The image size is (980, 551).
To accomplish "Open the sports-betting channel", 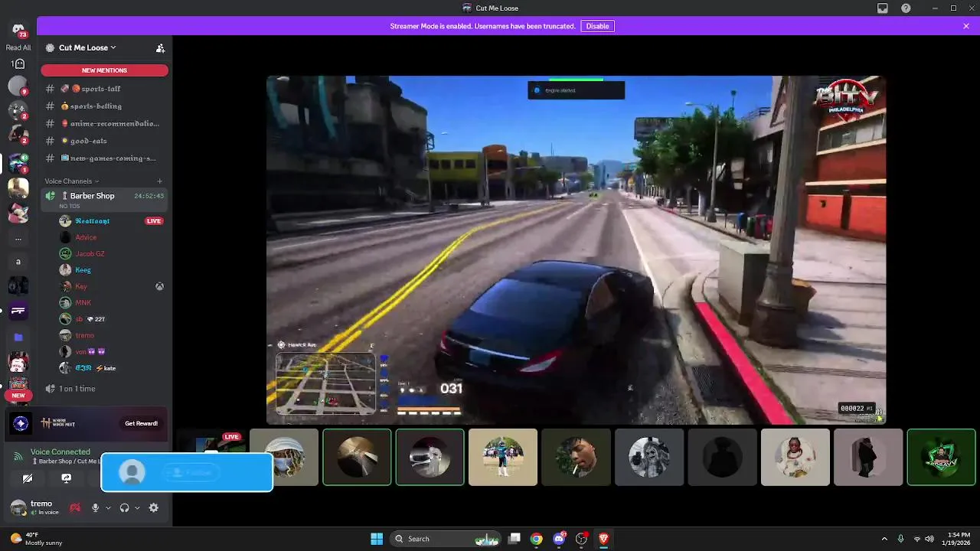I will 105,106.
